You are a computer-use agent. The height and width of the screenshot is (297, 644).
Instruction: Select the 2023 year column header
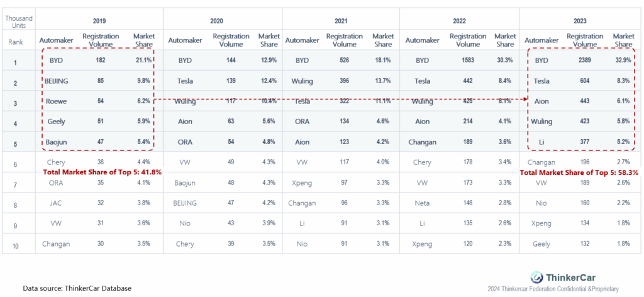click(580, 21)
